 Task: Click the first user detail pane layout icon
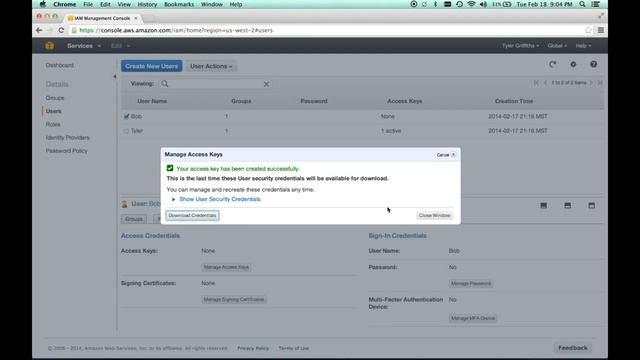click(544, 206)
